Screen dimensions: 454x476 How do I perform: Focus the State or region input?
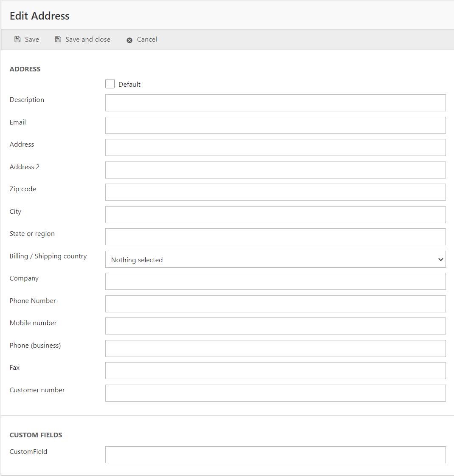pyautogui.click(x=275, y=237)
